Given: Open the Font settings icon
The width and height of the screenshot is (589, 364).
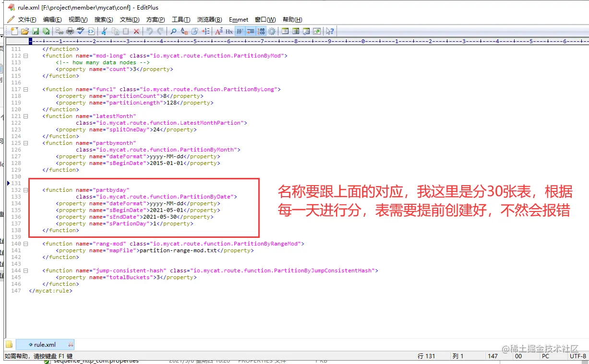Looking at the screenshot, I should pos(218,31).
